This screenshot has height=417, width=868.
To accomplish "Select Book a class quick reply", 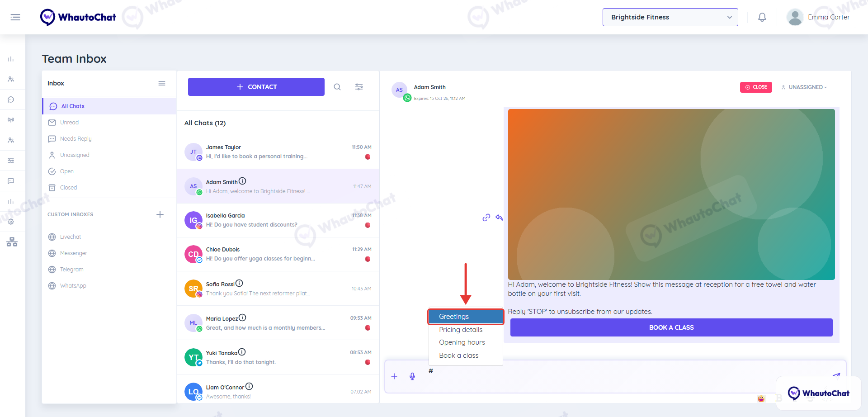I will (466, 355).
